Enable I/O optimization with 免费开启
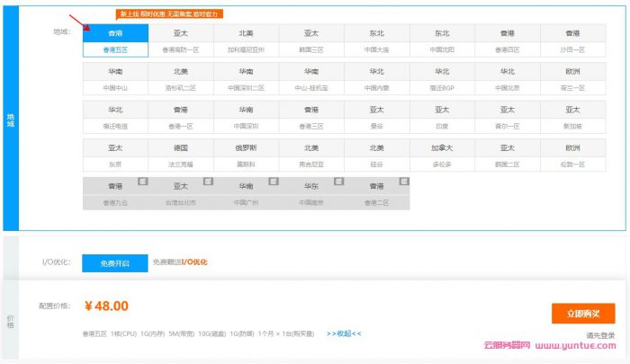The height and width of the screenshot is (364, 630). click(115, 263)
